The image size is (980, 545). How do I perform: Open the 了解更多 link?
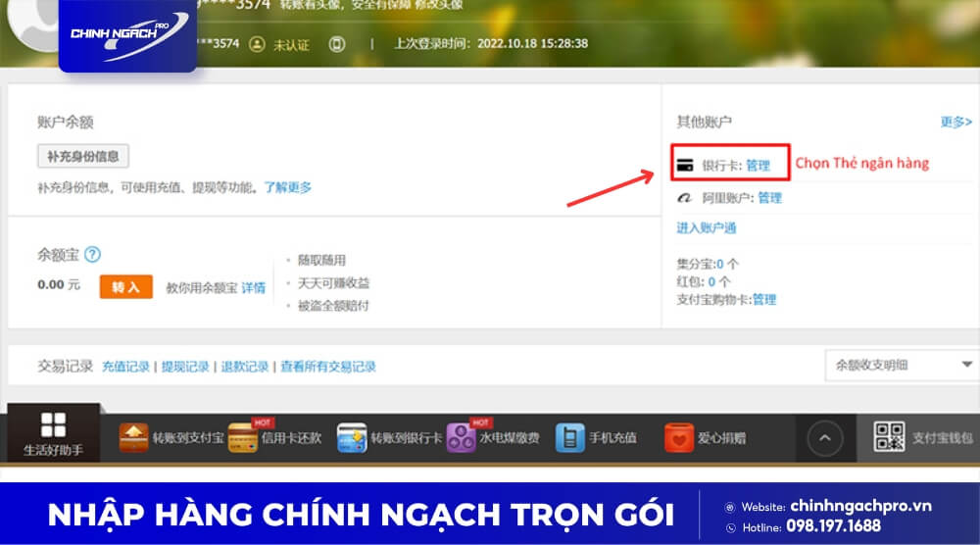click(x=287, y=187)
